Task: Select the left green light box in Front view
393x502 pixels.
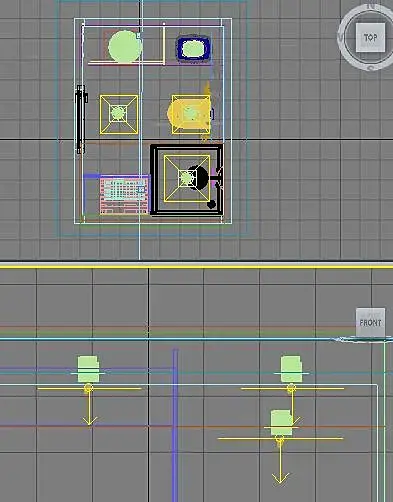Action: tap(88, 369)
